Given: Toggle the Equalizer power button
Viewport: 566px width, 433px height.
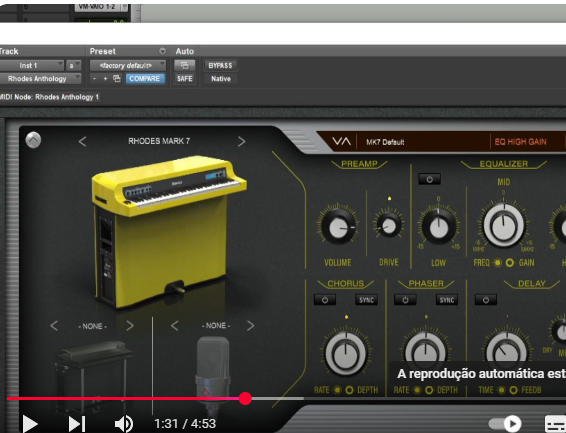Looking at the screenshot, I should point(430,179).
